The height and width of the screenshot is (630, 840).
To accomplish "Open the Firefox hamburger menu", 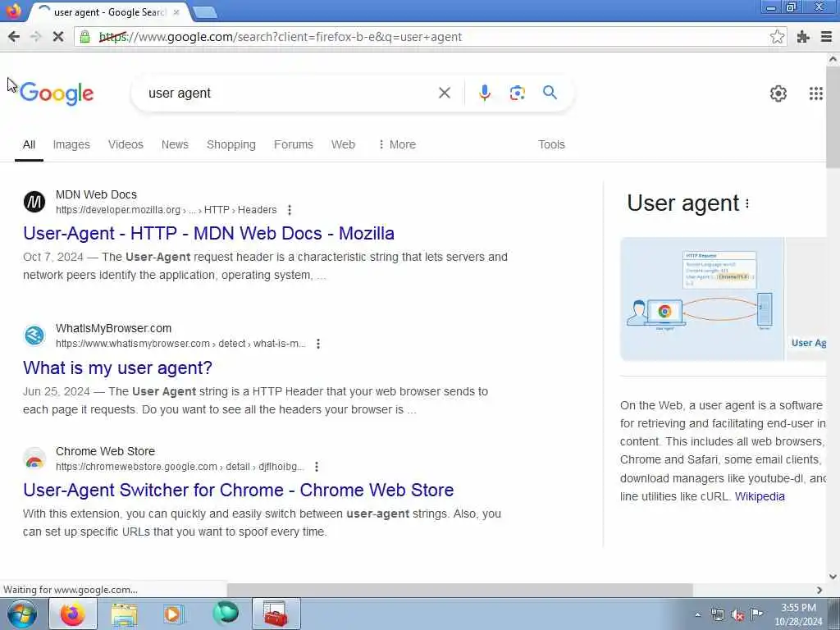I will [x=826, y=36].
